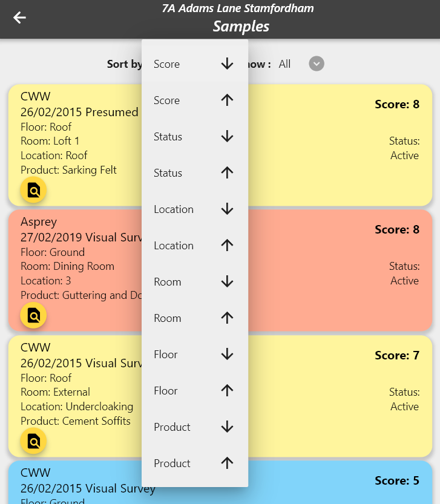Viewport: 440px width, 504px height.
Task: Click the up arrow beside the second Product option
Action: point(227,463)
